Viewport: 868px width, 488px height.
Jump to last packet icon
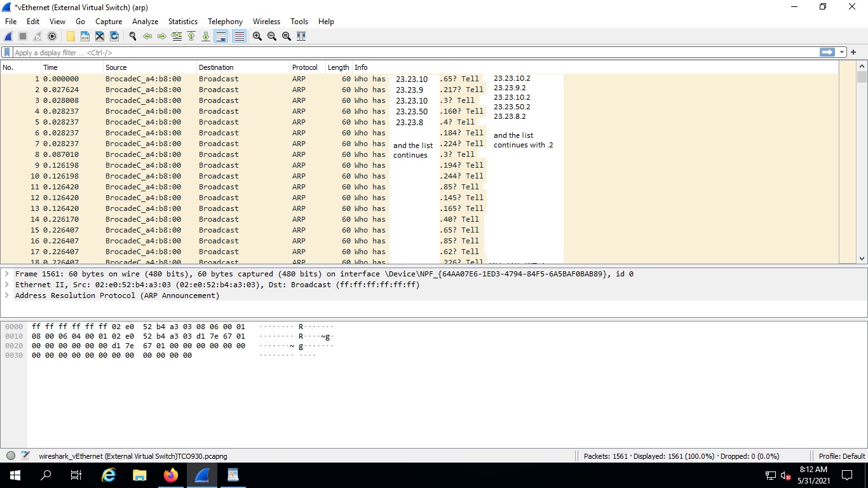pos(206,36)
